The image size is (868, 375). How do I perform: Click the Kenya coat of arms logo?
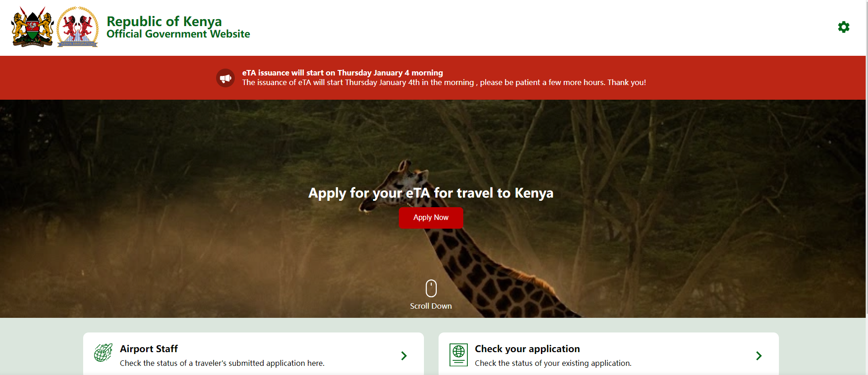tap(32, 27)
